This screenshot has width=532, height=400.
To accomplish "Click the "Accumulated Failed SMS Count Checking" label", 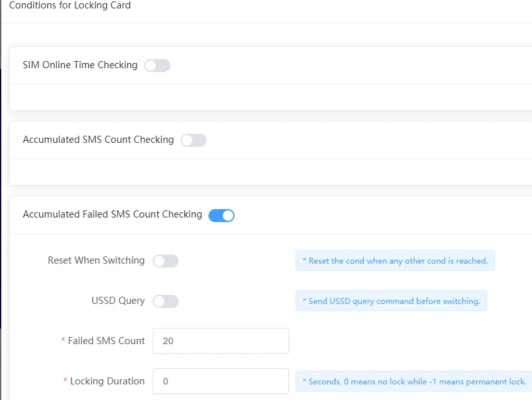I will tap(112, 215).
